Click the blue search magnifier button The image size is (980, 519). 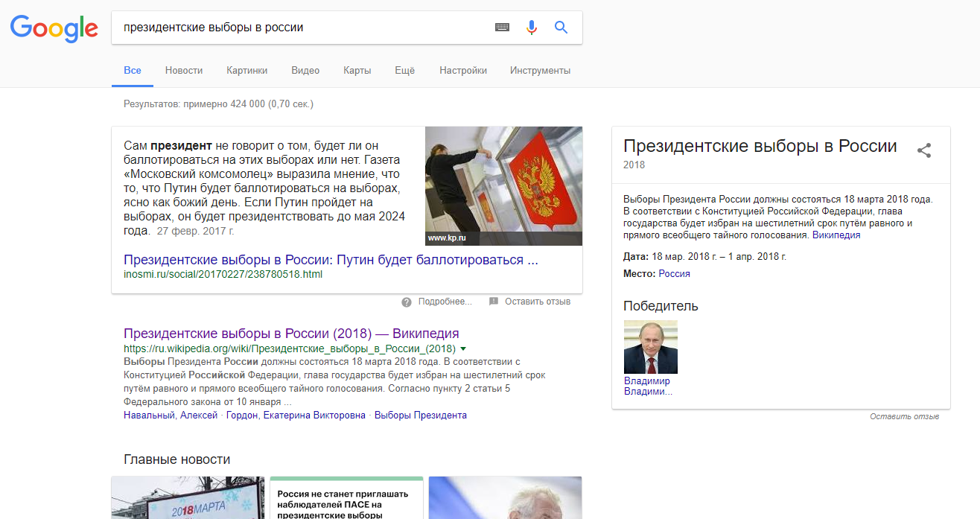[561, 28]
